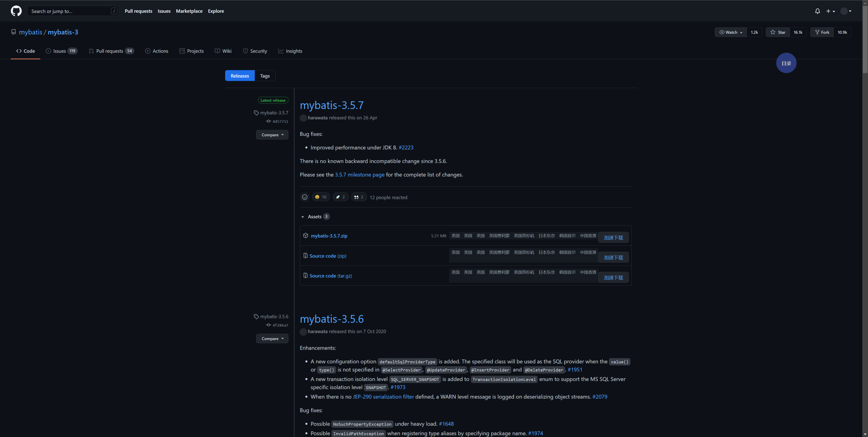
Task: Switch to the Tags tab
Action: [264, 76]
